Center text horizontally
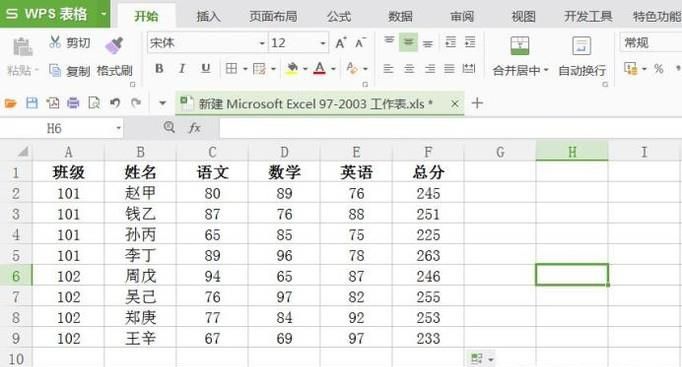 [x=409, y=69]
